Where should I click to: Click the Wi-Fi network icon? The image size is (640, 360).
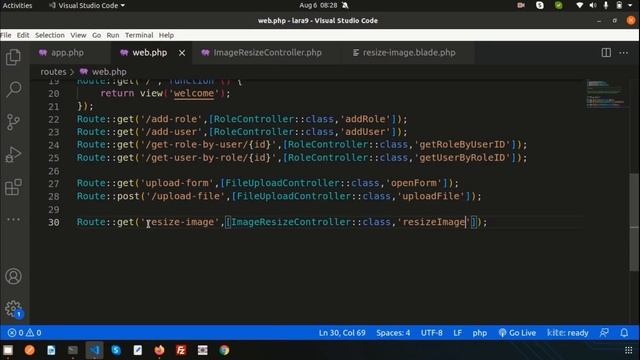coord(580,5)
